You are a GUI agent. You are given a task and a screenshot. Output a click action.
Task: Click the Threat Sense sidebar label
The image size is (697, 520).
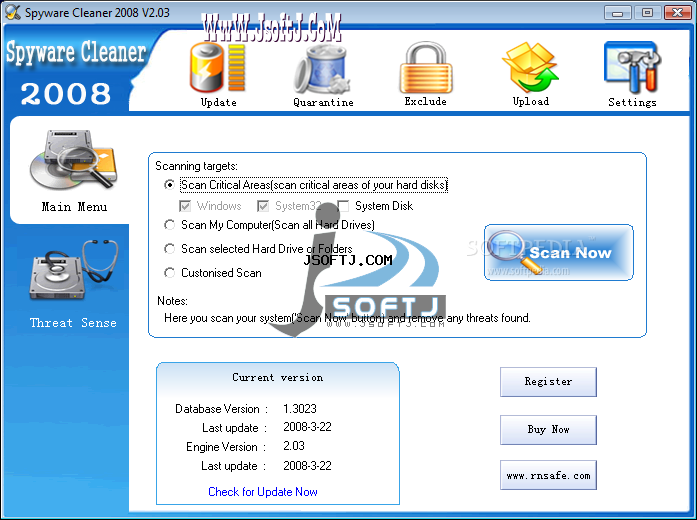coord(73,323)
